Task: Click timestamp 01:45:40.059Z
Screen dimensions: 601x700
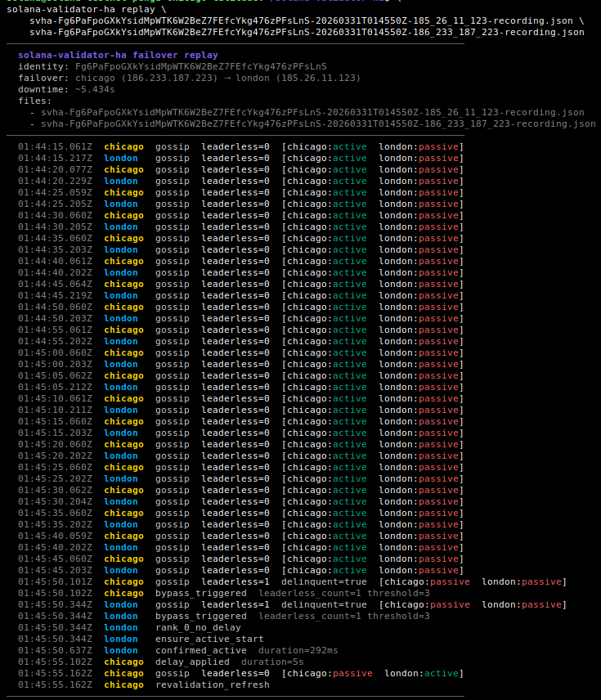Action: [55, 536]
